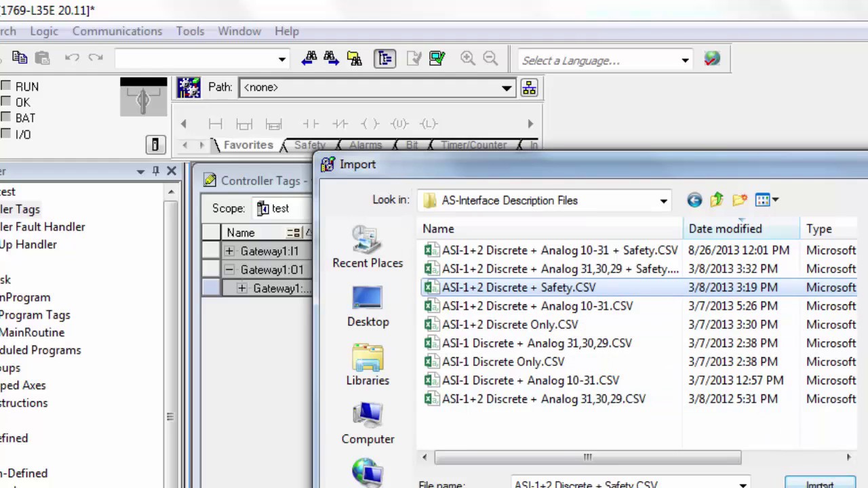Click the Verify Routine icon
Image resolution: width=868 pixels, height=488 pixels.
point(414,58)
